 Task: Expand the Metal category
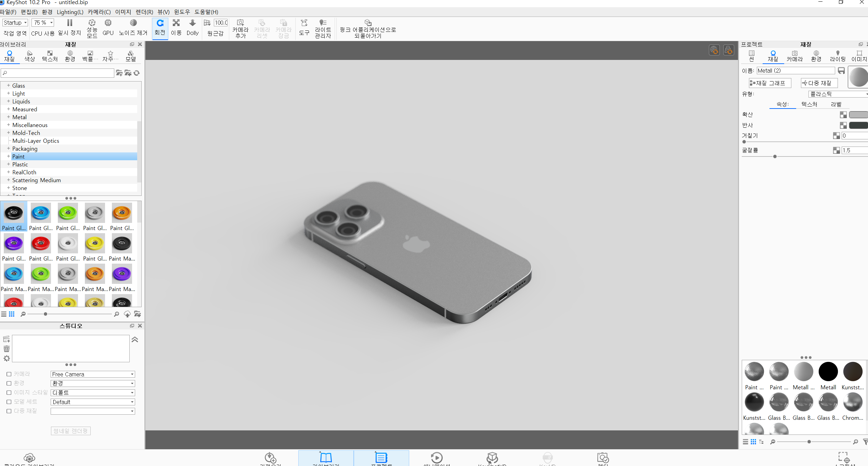coord(8,117)
